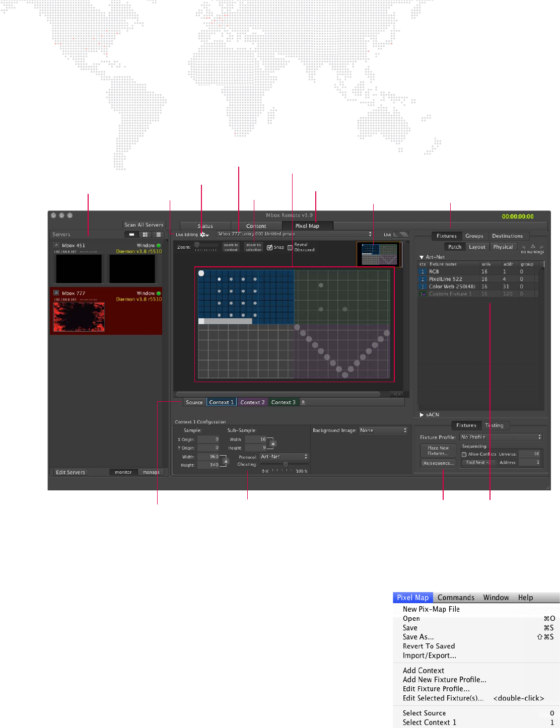Open the Live Editing gear menu
Image resolution: width=560 pixels, height=728 pixels.
click(204, 235)
